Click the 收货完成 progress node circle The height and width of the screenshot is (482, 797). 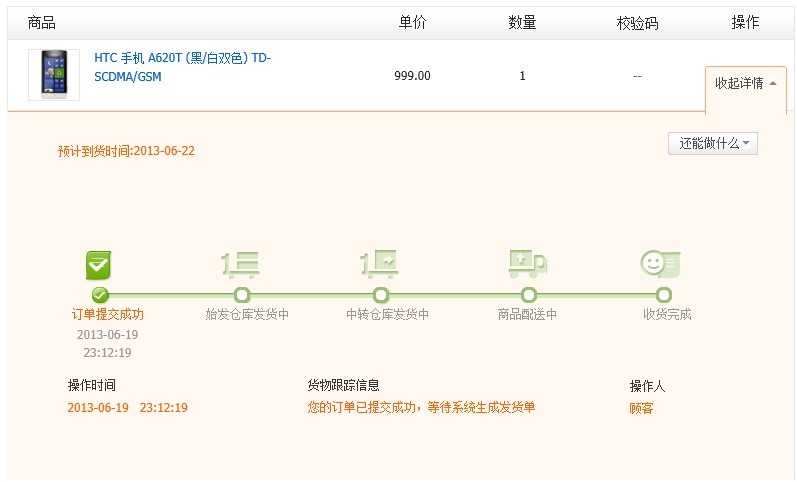pyautogui.click(x=663, y=295)
